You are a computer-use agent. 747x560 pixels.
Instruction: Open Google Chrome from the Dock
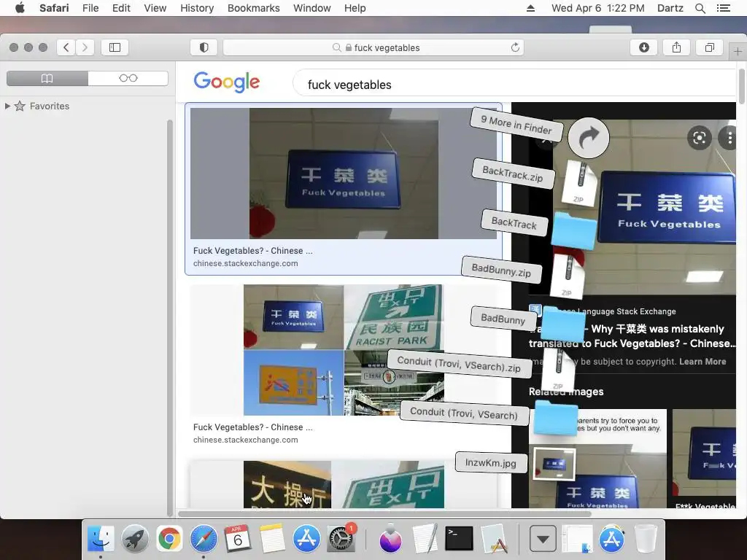pyautogui.click(x=169, y=539)
